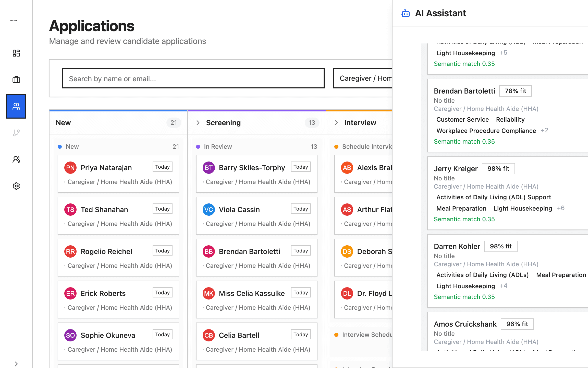Click the VC avatar of Viola Cassin
The height and width of the screenshot is (368, 588).
click(x=209, y=210)
